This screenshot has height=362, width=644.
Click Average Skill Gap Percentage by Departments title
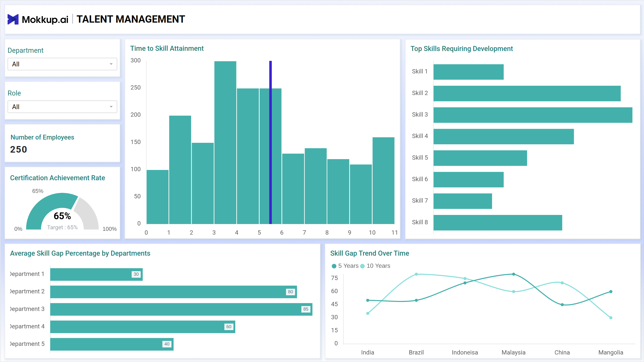[80, 253]
